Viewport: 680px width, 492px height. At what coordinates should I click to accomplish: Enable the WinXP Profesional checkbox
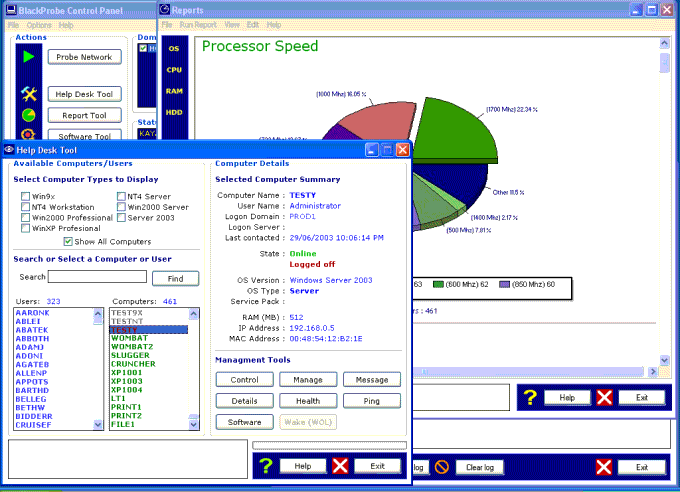[x=25, y=228]
